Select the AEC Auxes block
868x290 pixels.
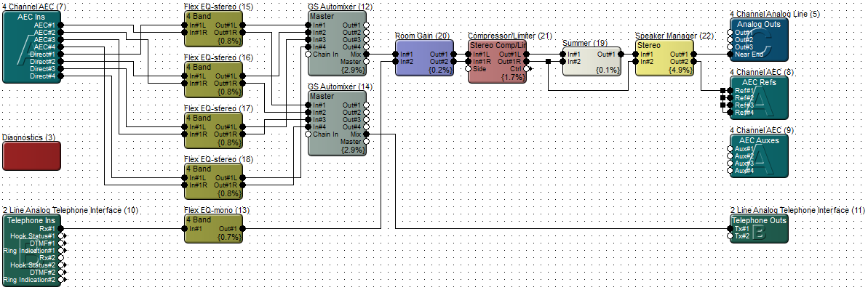759,156
